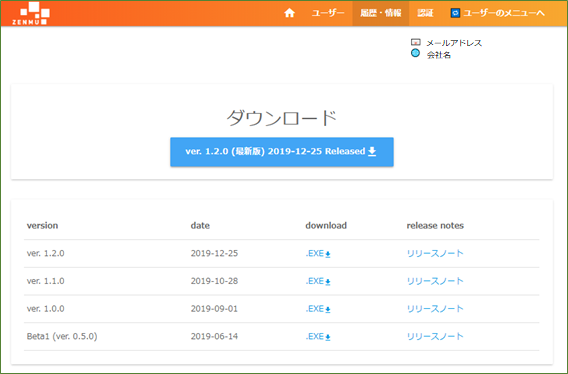Open リリースノート for ver. 1.2.0

point(435,253)
